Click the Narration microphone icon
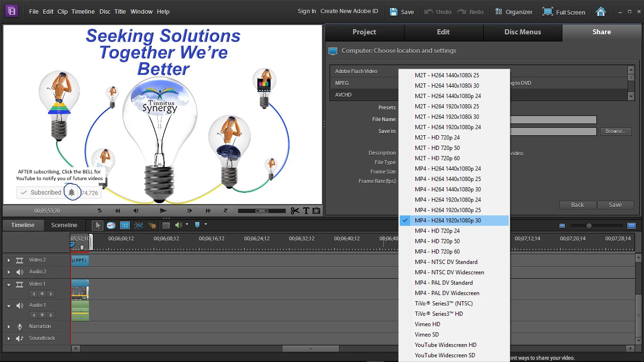Screen dimensions: 644x362 point(20,327)
